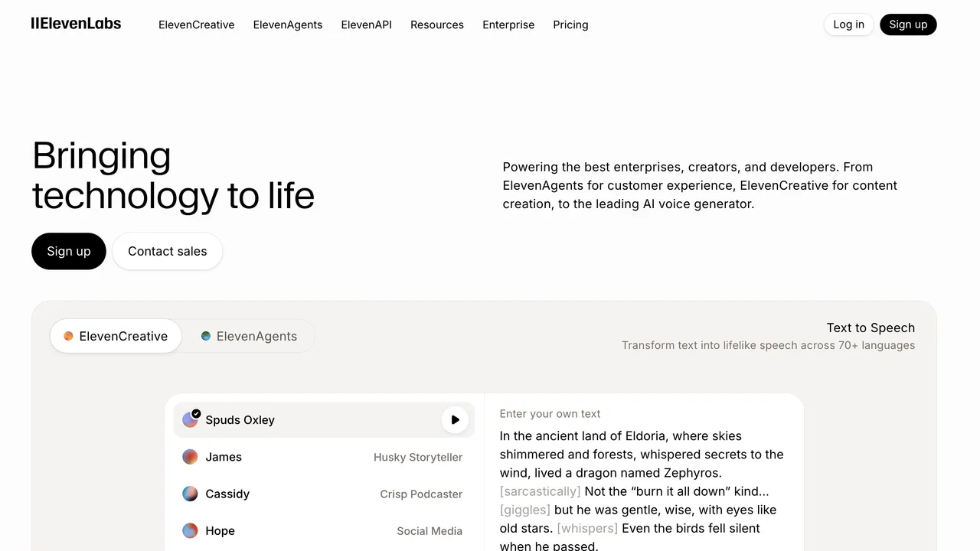Click the green ElevenAgents tab icon

[x=205, y=336]
